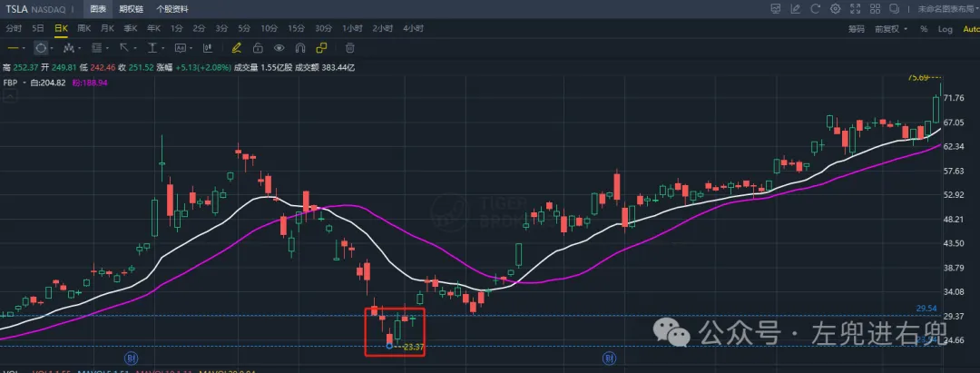The width and height of the screenshot is (980, 373).
Task: Open the 前复权 adjustment dropdown
Action: point(891,29)
